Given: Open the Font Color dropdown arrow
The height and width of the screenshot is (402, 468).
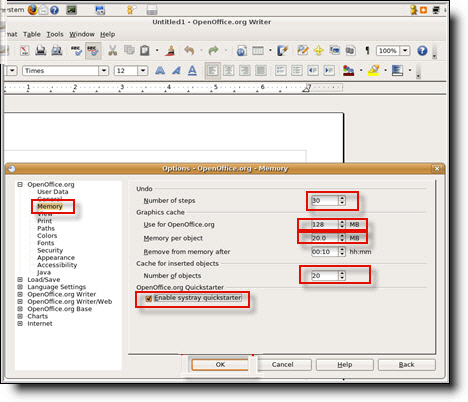Looking at the screenshot, I should [361, 70].
